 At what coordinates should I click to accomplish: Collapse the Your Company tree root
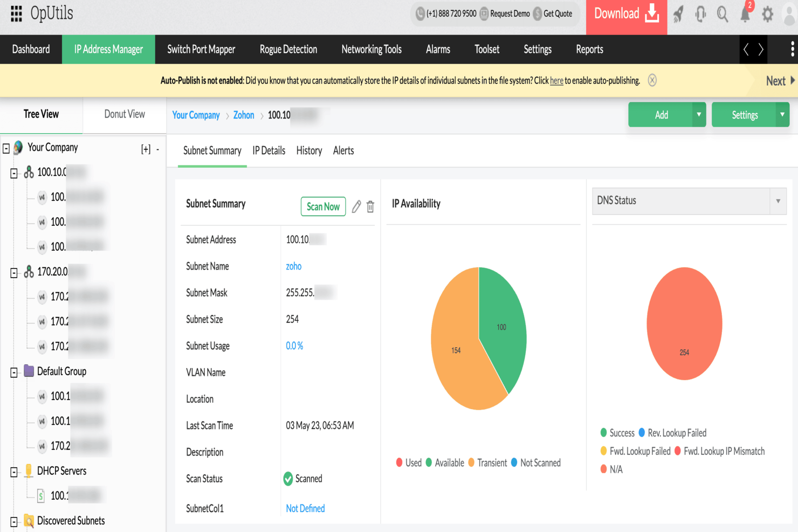pos(6,148)
